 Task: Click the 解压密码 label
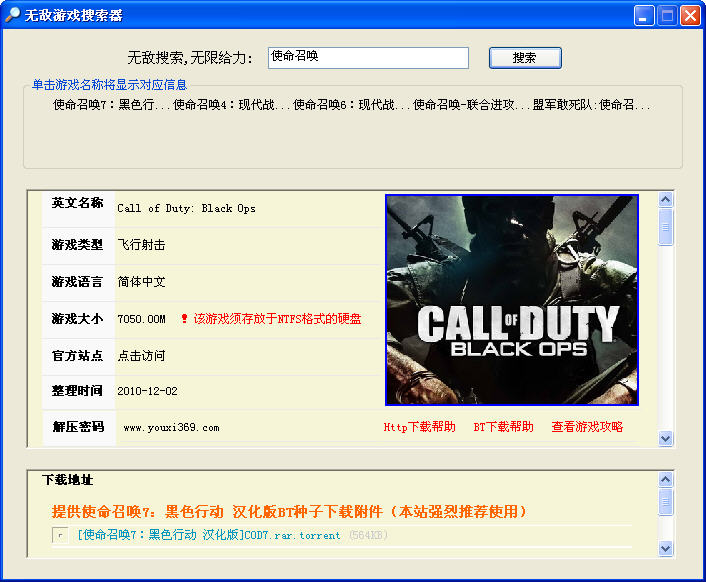click(x=78, y=427)
